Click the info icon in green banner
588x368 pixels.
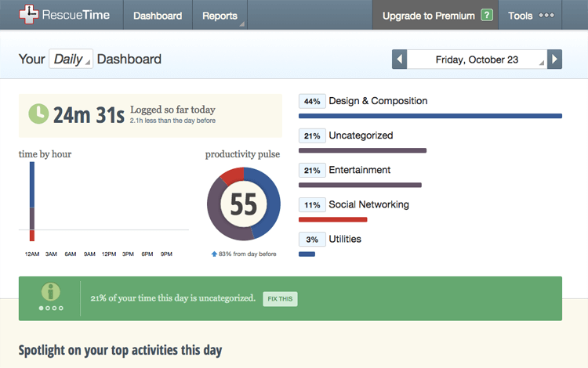(51, 291)
